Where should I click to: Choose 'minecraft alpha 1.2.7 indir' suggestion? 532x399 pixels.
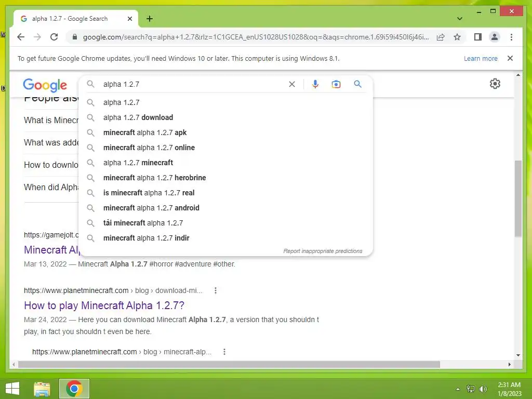click(225, 238)
